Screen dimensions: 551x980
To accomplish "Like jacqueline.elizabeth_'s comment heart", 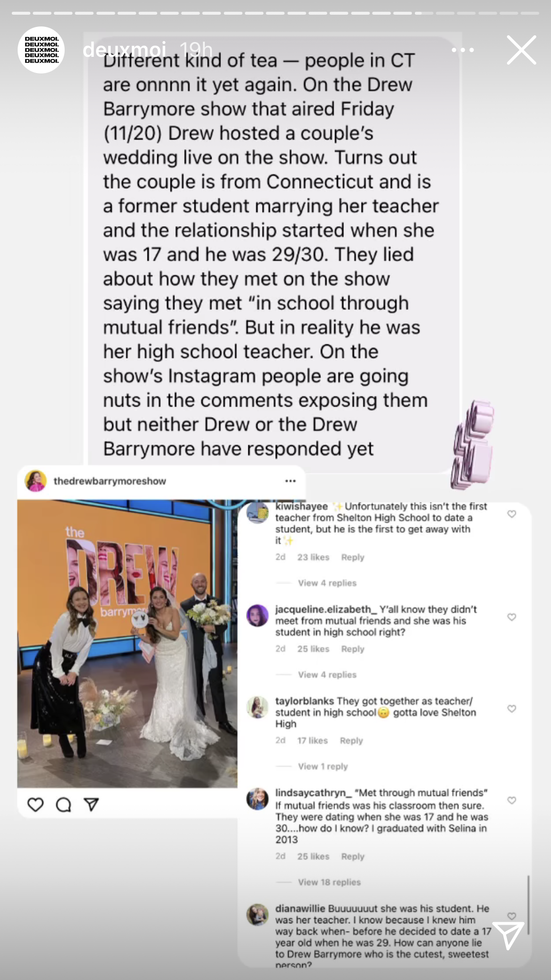I will pos(512,617).
